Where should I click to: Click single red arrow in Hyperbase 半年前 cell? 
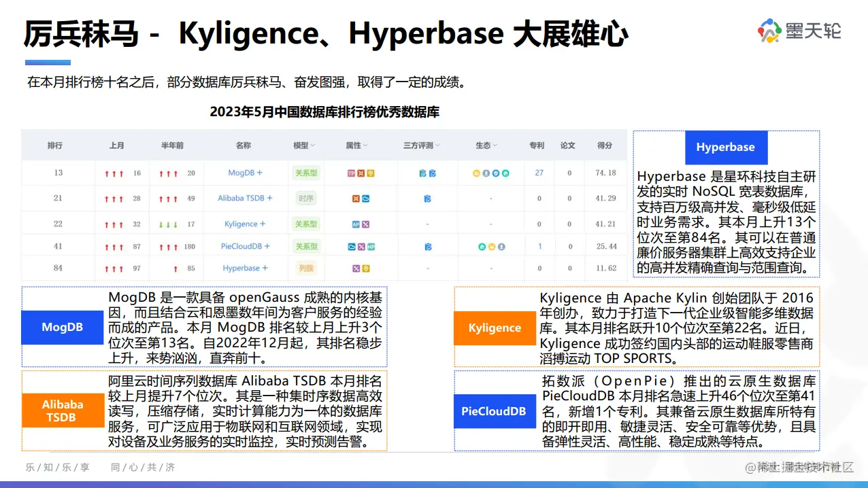pyautogui.click(x=176, y=269)
